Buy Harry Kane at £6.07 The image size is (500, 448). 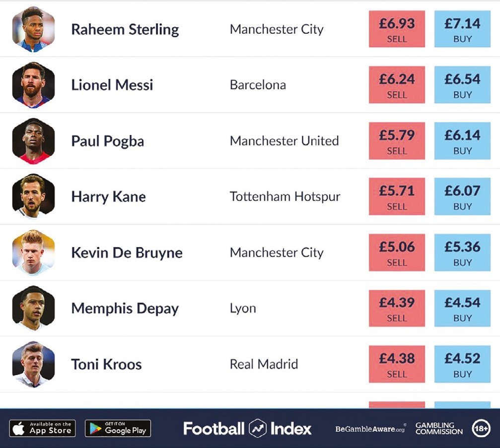[x=462, y=196]
